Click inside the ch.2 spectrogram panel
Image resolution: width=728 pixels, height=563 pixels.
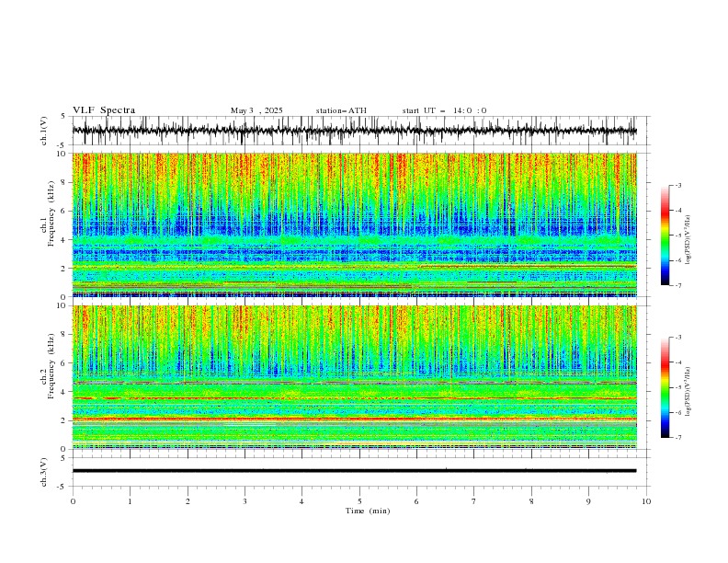point(354,377)
